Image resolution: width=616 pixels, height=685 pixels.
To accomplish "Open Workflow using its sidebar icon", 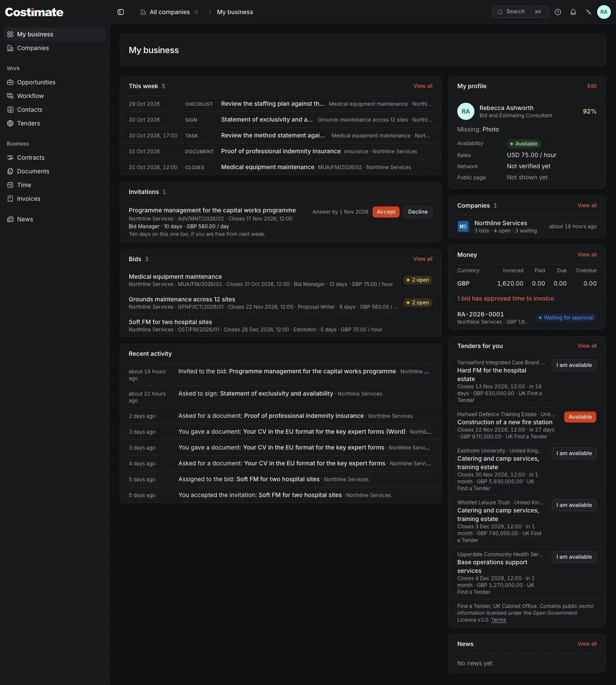I will click(x=10, y=96).
